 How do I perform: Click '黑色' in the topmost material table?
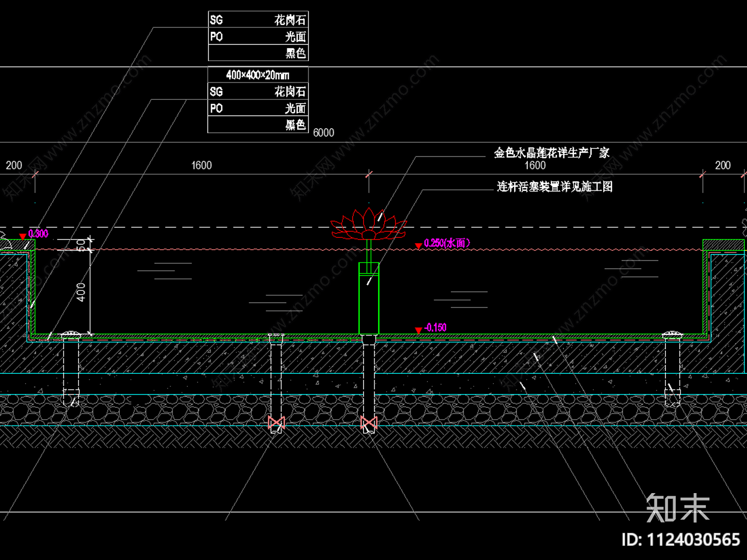tap(296, 53)
